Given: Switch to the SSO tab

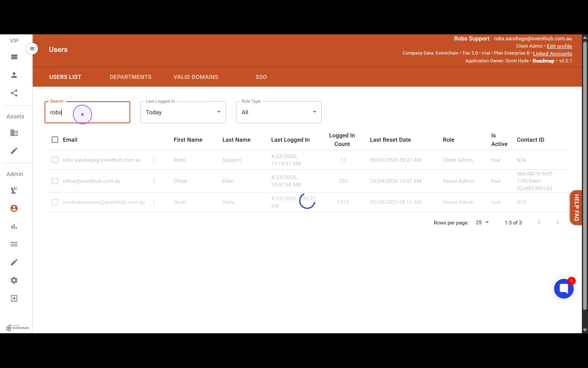Looking at the screenshot, I should pos(261,77).
